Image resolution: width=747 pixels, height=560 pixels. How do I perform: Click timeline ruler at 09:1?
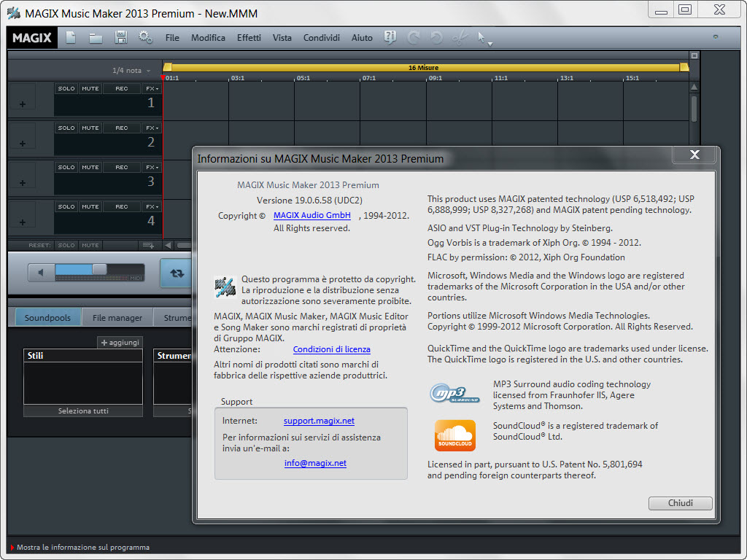pos(435,78)
